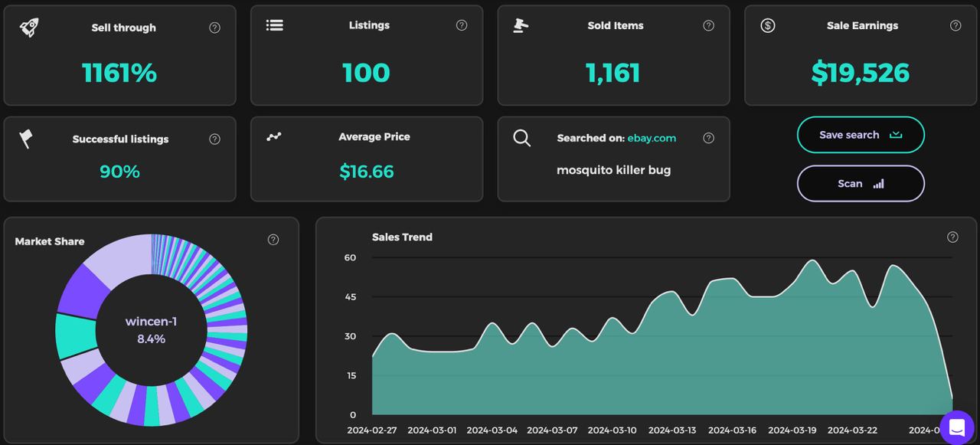Click the Listings help question mark
The width and height of the screenshot is (980, 445).
click(x=462, y=25)
